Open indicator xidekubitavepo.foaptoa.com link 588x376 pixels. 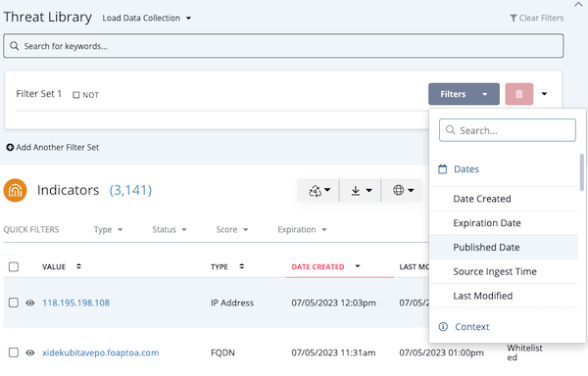tap(101, 352)
